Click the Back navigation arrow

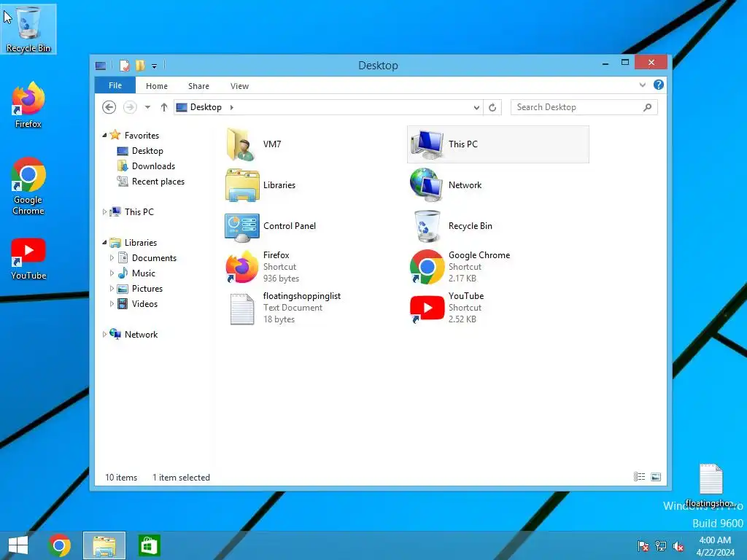pos(109,108)
